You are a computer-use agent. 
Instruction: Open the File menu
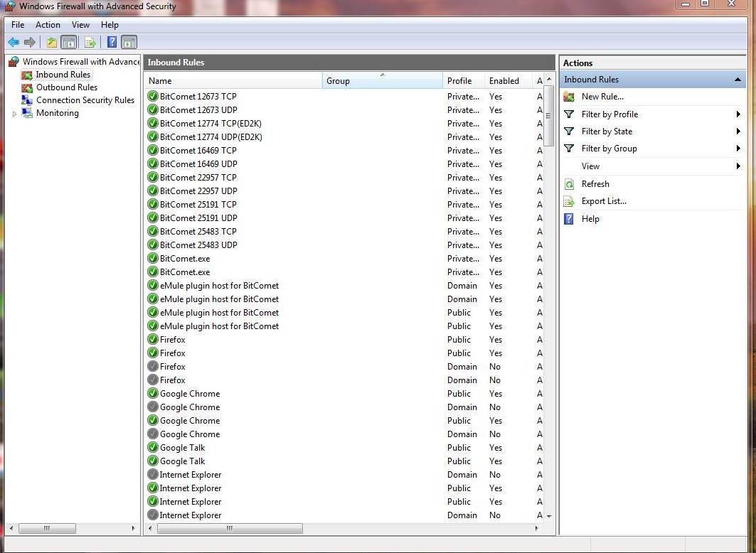18,25
